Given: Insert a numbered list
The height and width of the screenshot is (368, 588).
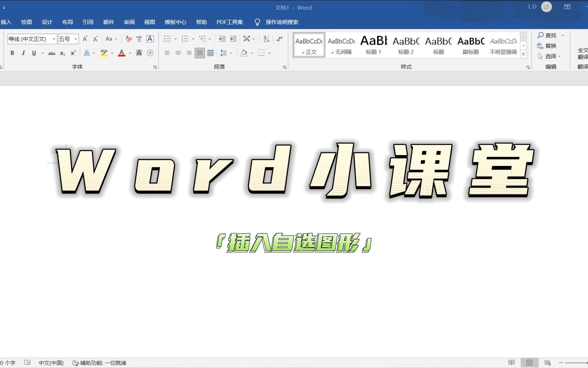Looking at the screenshot, I should [x=185, y=39].
